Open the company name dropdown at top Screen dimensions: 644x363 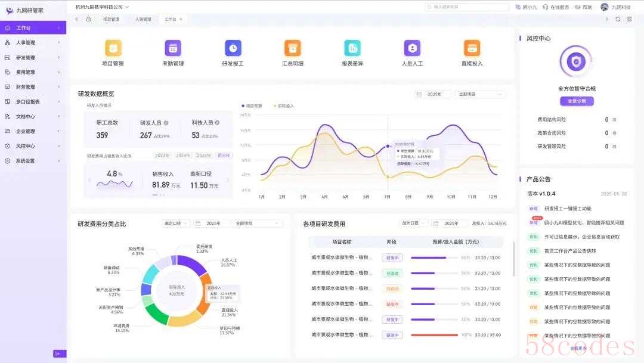pos(102,7)
